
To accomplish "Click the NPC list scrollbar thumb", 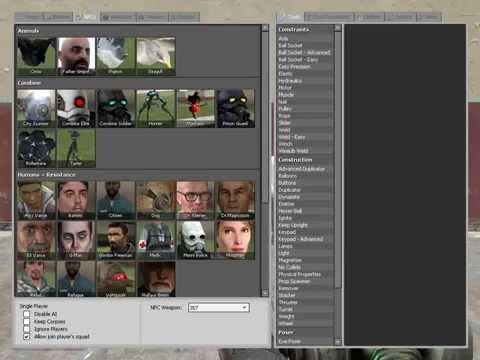I will coord(265,117).
